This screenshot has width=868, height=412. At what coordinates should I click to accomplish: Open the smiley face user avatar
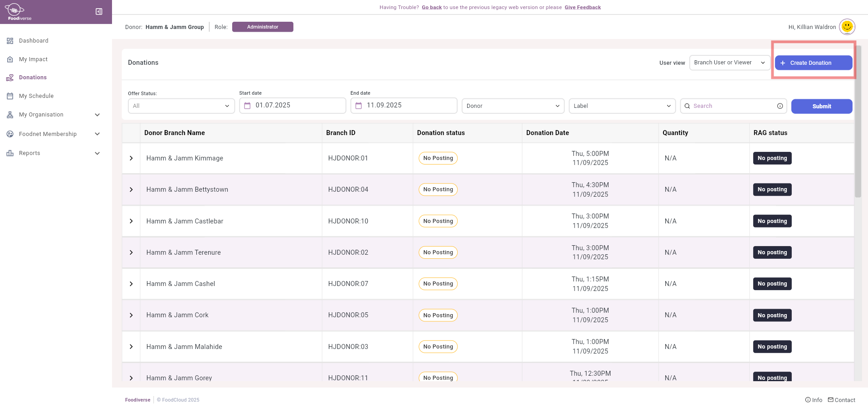[x=847, y=27]
